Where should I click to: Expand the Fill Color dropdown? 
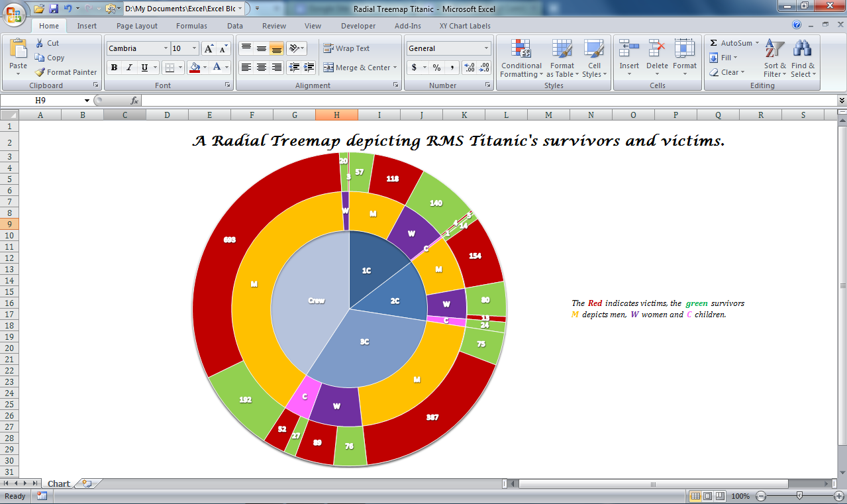pos(205,67)
